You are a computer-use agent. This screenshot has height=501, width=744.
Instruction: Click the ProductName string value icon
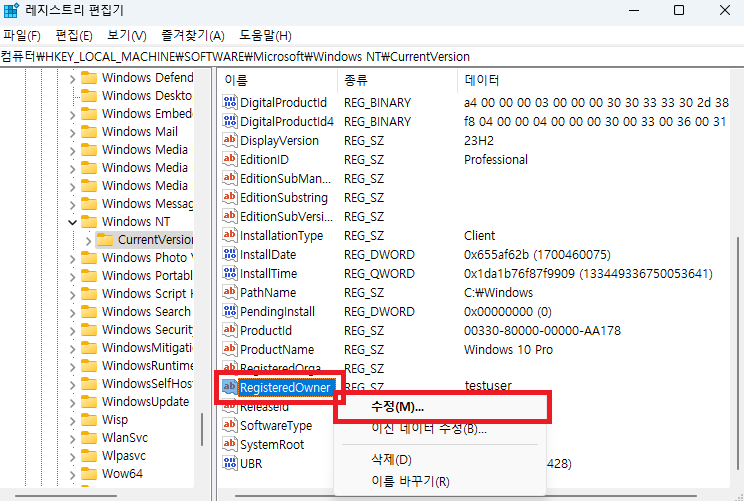point(230,349)
